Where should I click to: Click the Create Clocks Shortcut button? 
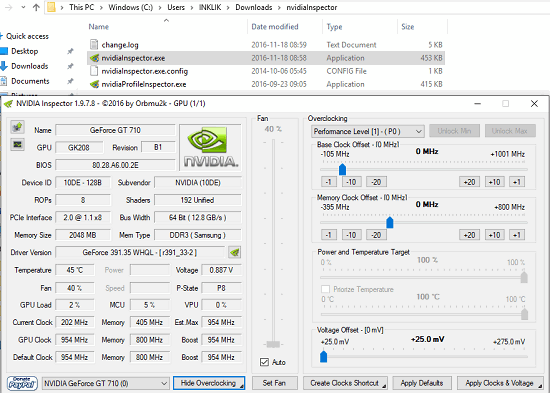[x=345, y=383]
